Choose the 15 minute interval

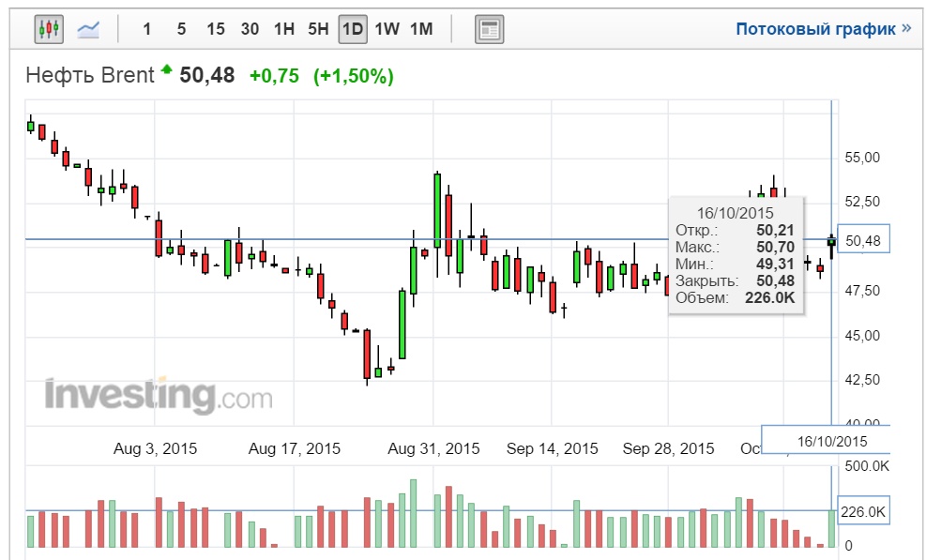(x=216, y=29)
